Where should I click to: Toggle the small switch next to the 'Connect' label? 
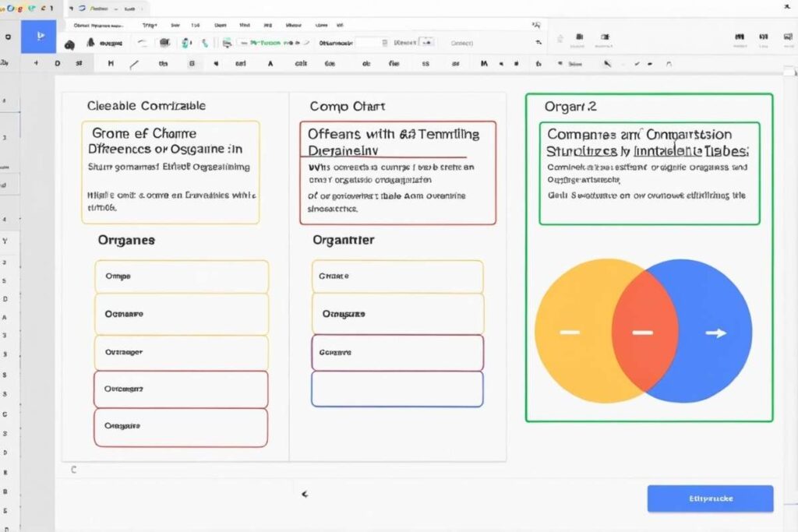point(426,43)
